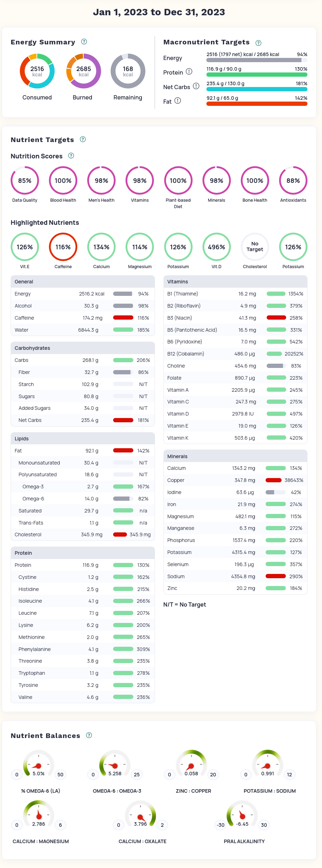322x868 pixels.
Task: Select the Fiber 32.7 g row
Action: coord(83,372)
